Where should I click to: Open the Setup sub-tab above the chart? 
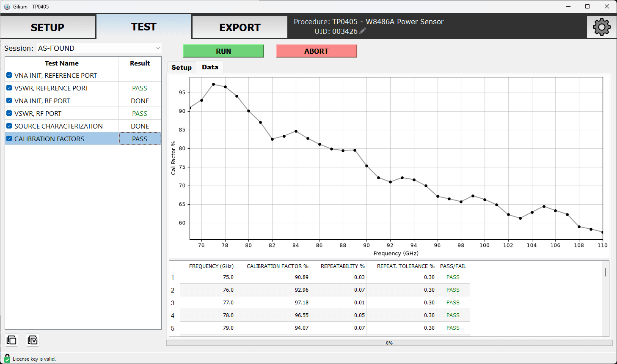(x=182, y=68)
